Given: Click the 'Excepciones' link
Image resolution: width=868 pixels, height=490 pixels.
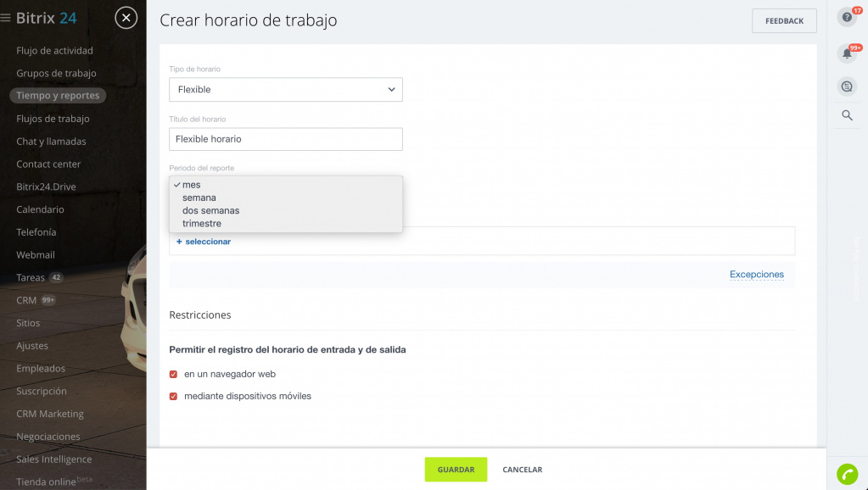Looking at the screenshot, I should 756,275.
